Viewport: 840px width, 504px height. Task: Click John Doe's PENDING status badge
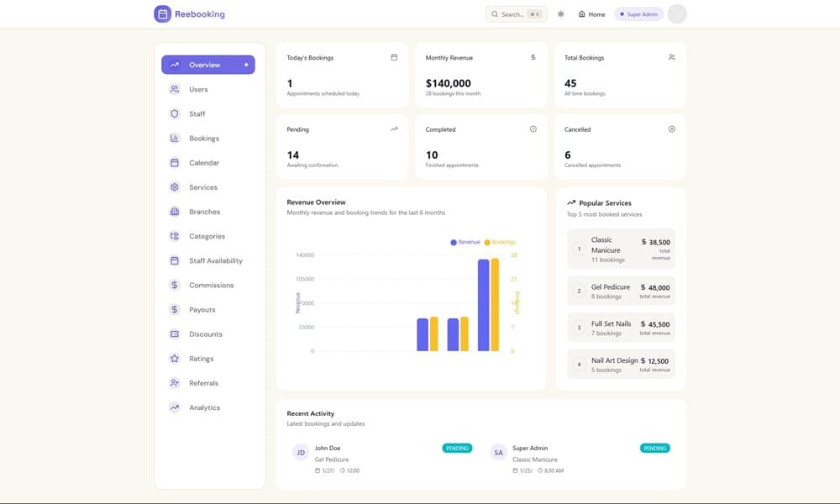click(x=457, y=449)
